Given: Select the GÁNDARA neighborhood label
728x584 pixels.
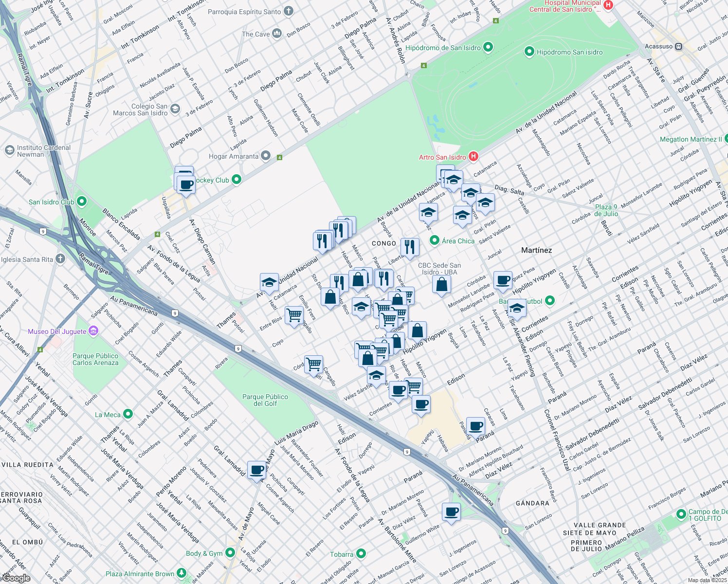Looking at the screenshot, I should pyautogui.click(x=532, y=503).
